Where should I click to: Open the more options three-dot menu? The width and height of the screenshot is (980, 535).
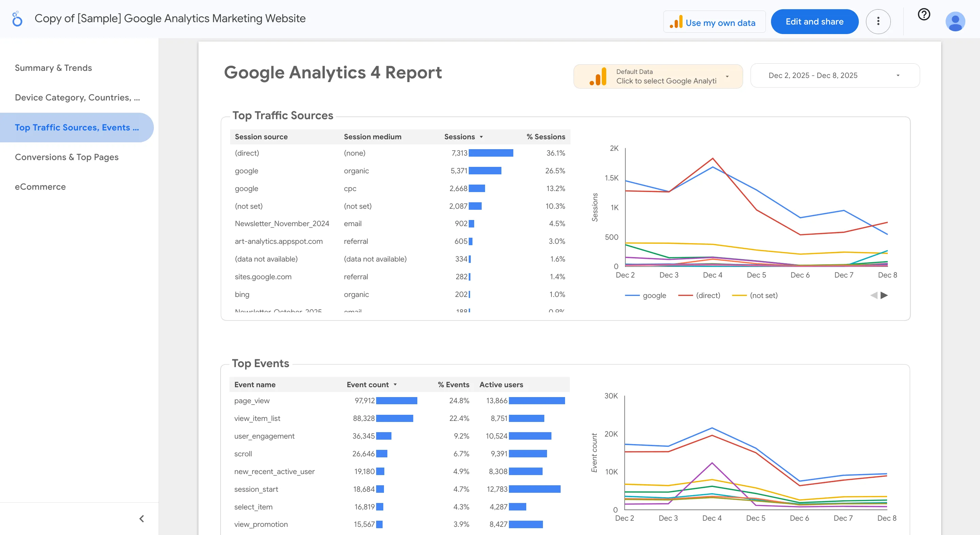coord(879,21)
